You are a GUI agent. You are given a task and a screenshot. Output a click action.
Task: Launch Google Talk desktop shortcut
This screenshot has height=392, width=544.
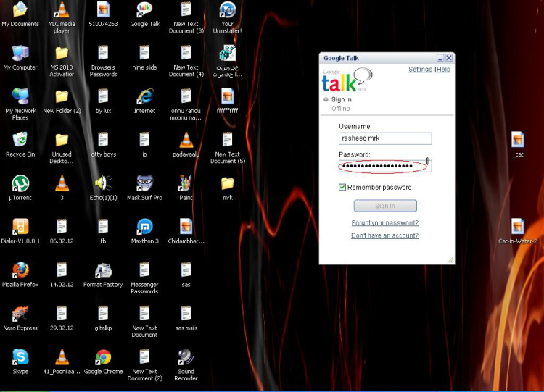(x=144, y=9)
